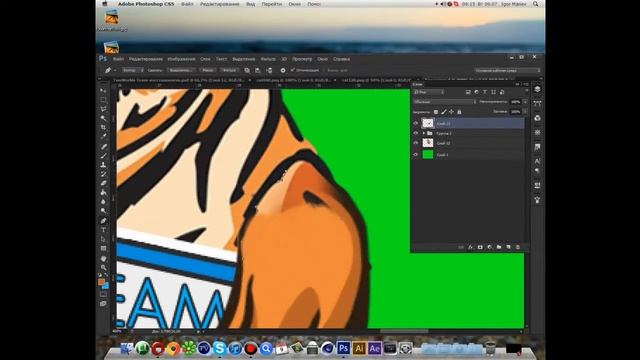Create a new layer via Layers panel
This screenshot has height=360, width=640.
(509, 247)
